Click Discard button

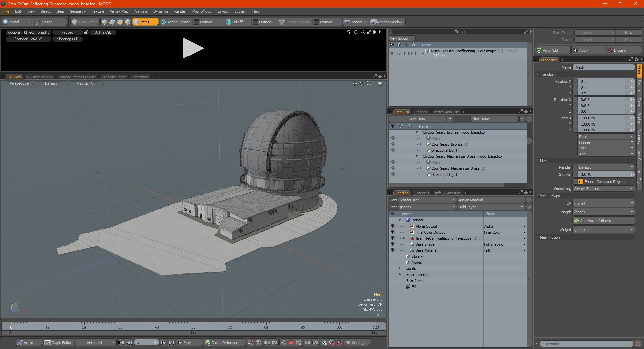coord(625,50)
